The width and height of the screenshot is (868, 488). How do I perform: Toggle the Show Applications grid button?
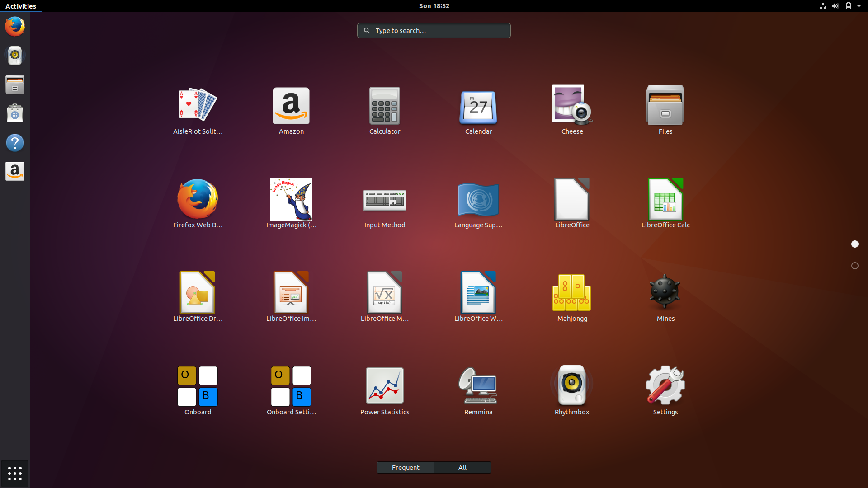[15, 473]
